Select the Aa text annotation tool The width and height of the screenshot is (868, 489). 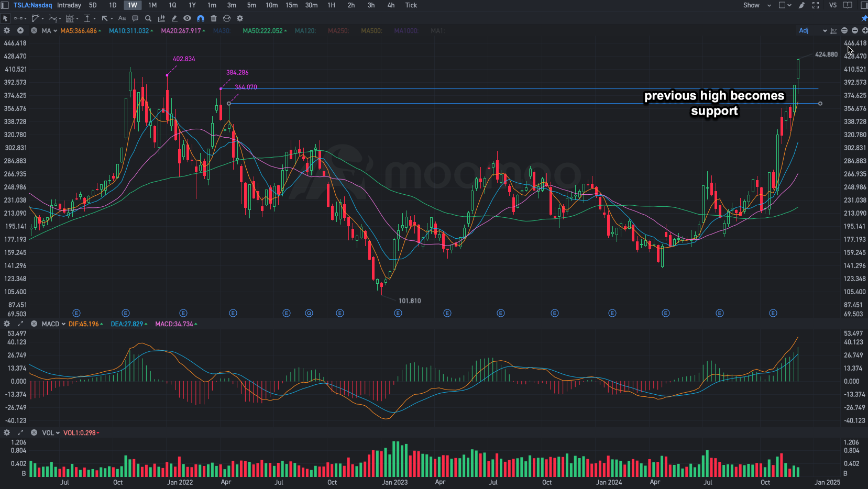tap(122, 18)
